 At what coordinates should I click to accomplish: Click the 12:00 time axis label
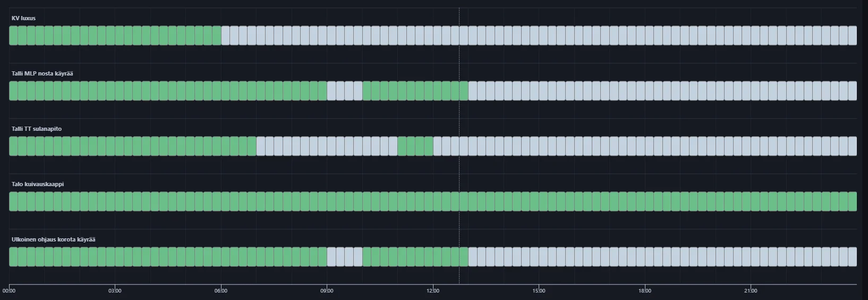(433, 291)
